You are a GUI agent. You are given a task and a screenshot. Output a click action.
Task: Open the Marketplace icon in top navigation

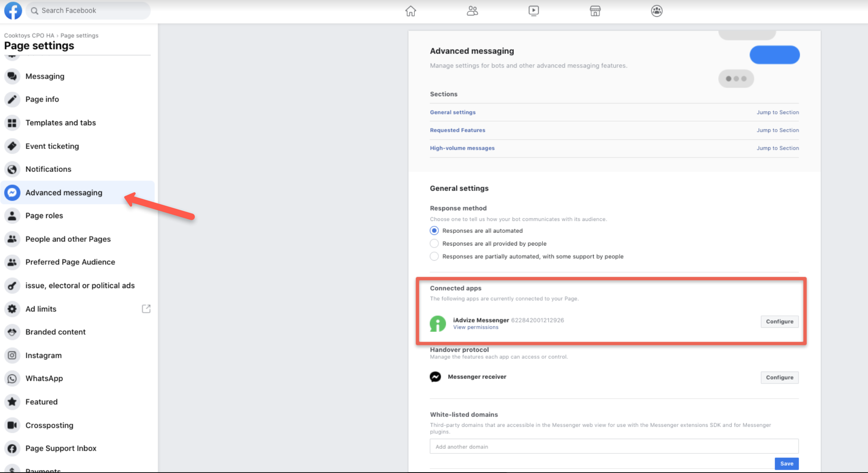pyautogui.click(x=595, y=11)
